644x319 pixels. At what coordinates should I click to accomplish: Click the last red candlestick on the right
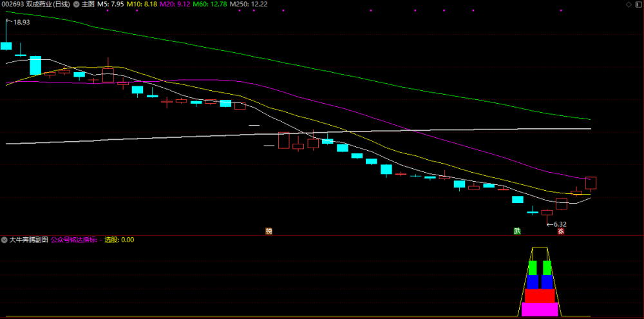(x=591, y=183)
